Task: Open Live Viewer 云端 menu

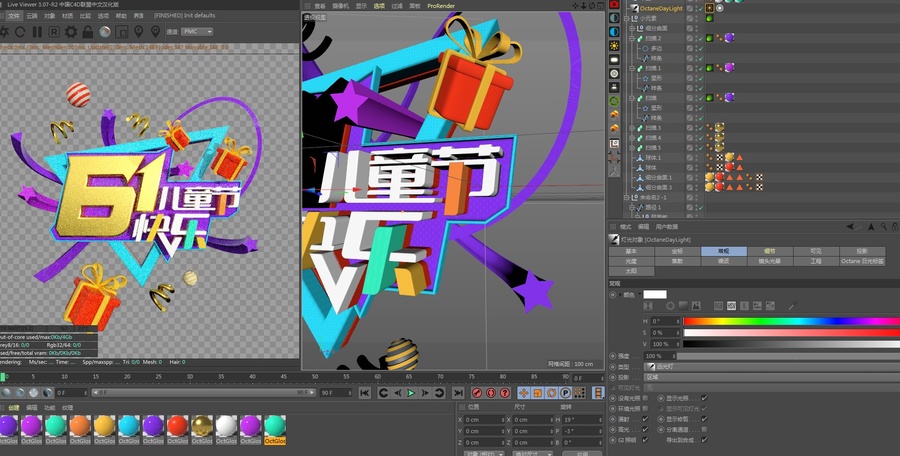Action: click(x=32, y=16)
